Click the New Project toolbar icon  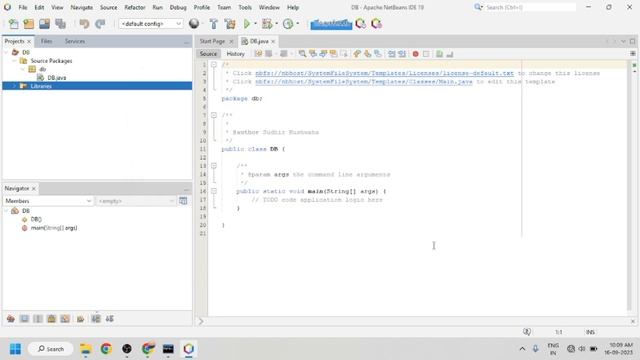coord(29,24)
